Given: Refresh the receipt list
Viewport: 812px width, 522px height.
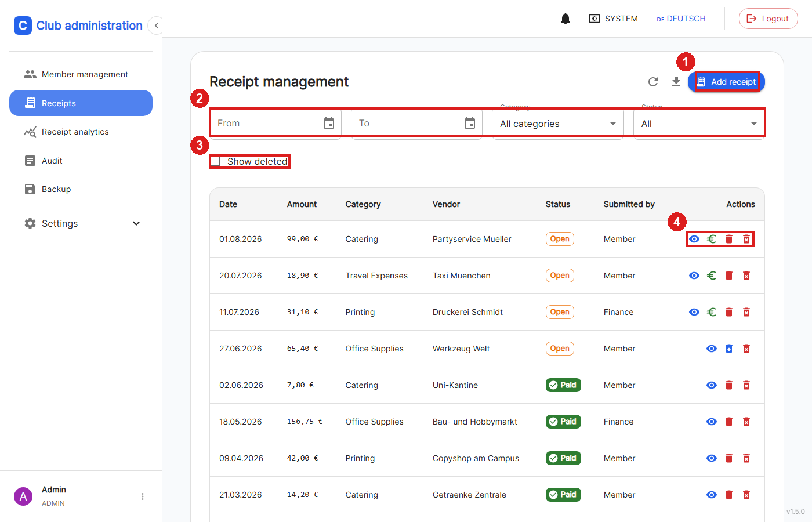Looking at the screenshot, I should [x=653, y=82].
